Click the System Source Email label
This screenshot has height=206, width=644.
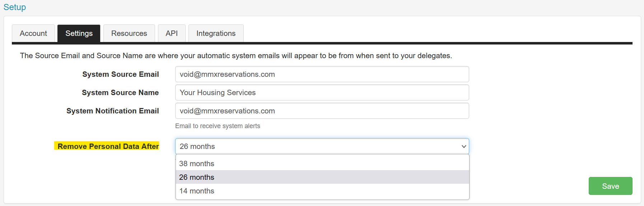[121, 74]
